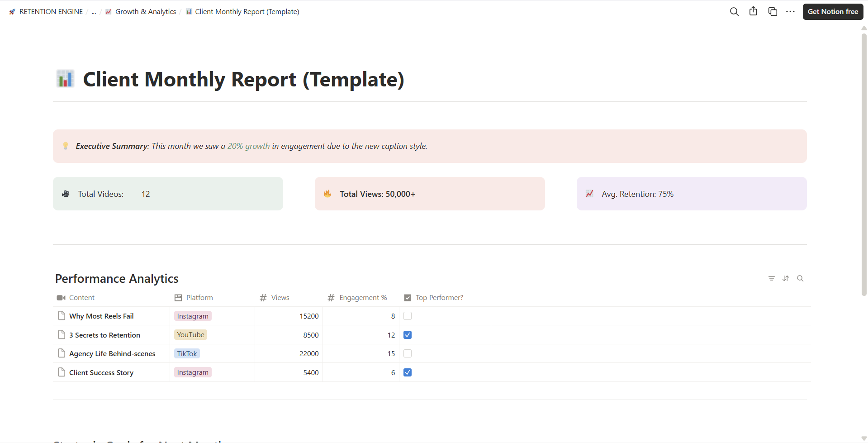This screenshot has width=868, height=443.
Task: Open the Agency Life Behind-scenes page
Action: (x=112, y=354)
